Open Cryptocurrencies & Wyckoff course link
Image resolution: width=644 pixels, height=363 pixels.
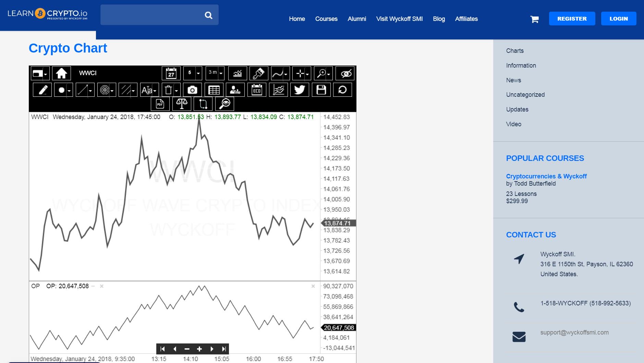pyautogui.click(x=546, y=176)
